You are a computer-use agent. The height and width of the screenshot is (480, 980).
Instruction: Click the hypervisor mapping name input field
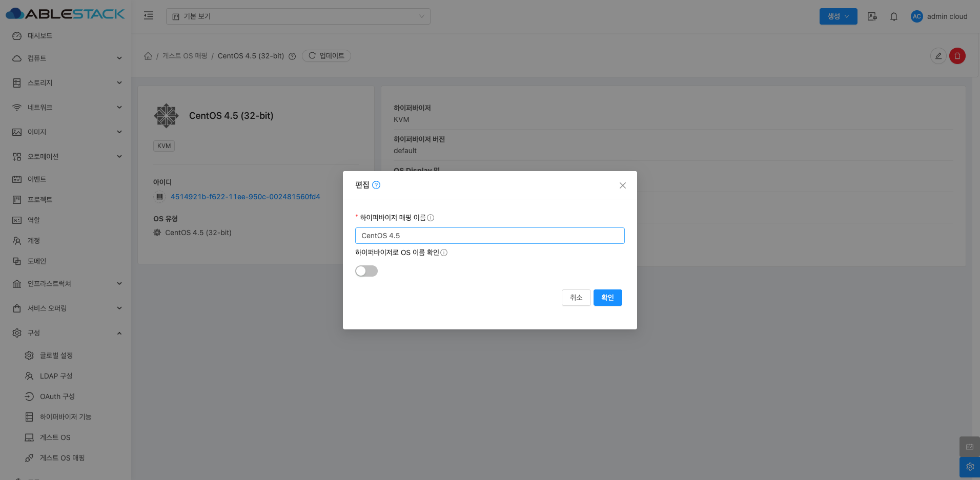(x=489, y=236)
